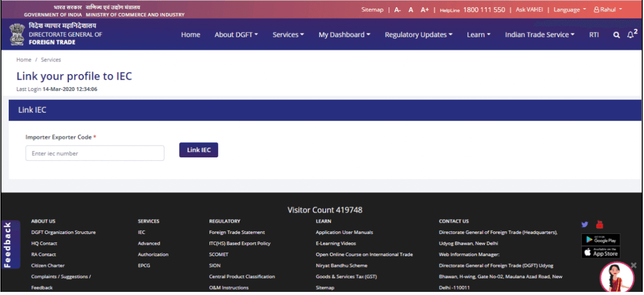
Task: Open the Rahul user account dropdown
Action: (x=608, y=10)
